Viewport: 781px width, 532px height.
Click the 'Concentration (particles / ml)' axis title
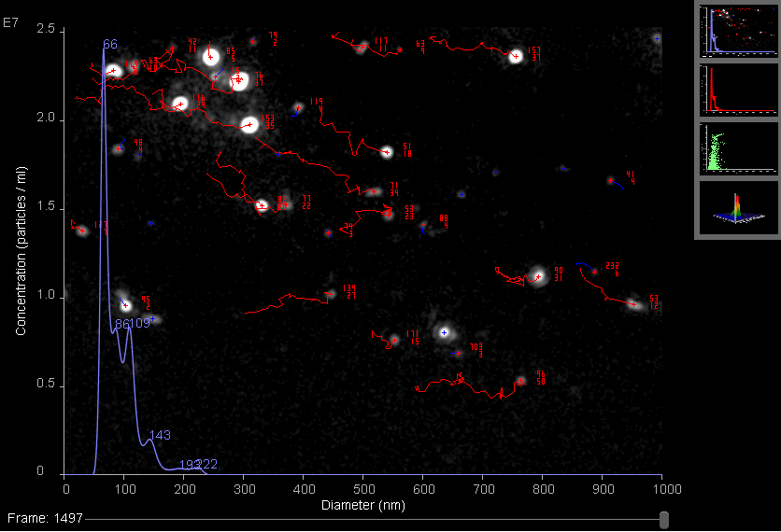point(21,251)
